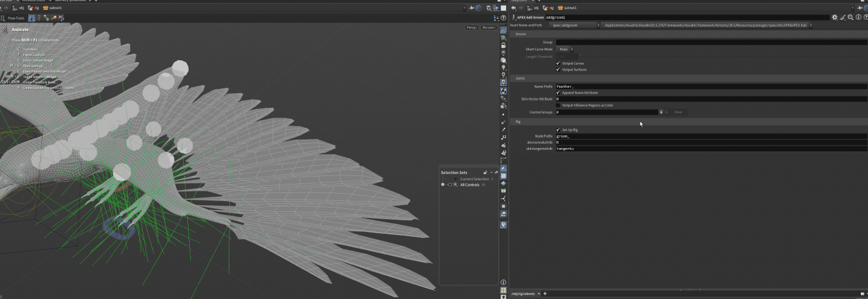Add a control group with plus button

coord(661,112)
